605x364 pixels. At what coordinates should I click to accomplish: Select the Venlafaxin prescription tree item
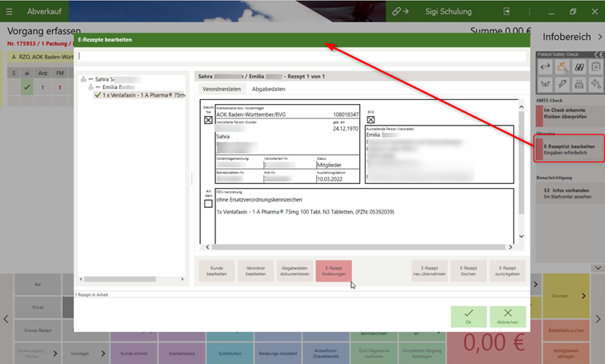(140, 95)
